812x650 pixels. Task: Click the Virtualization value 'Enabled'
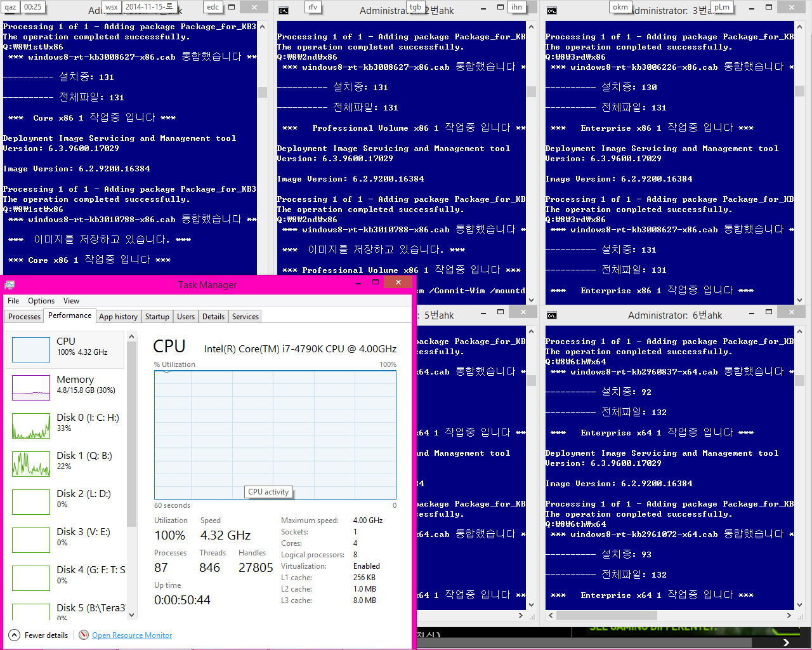[367, 566]
